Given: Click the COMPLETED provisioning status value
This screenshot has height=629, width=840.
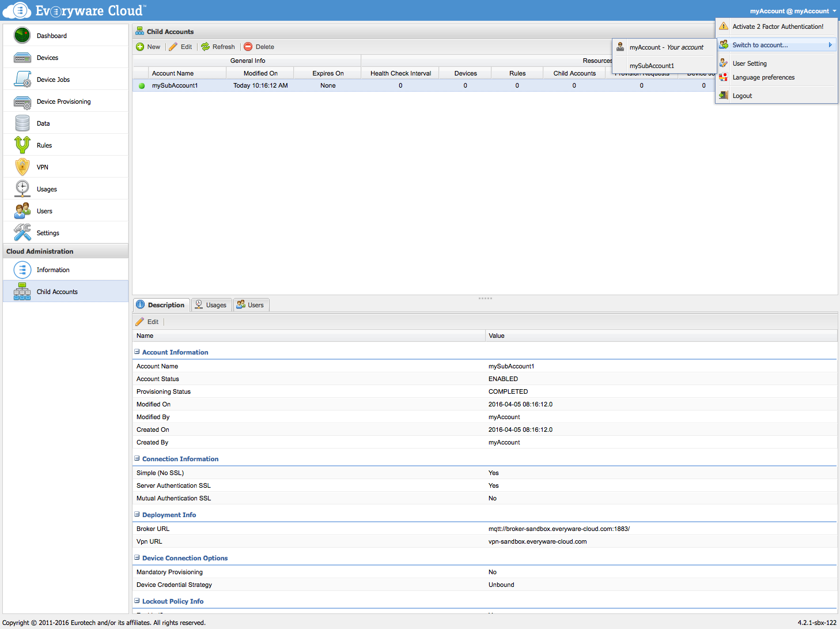Looking at the screenshot, I should click(x=508, y=391).
